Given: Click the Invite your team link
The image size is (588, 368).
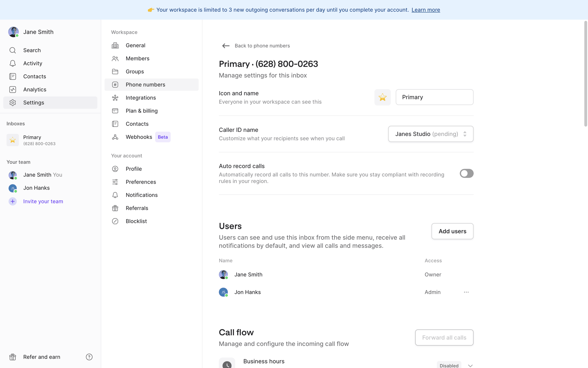Looking at the screenshot, I should click(43, 201).
